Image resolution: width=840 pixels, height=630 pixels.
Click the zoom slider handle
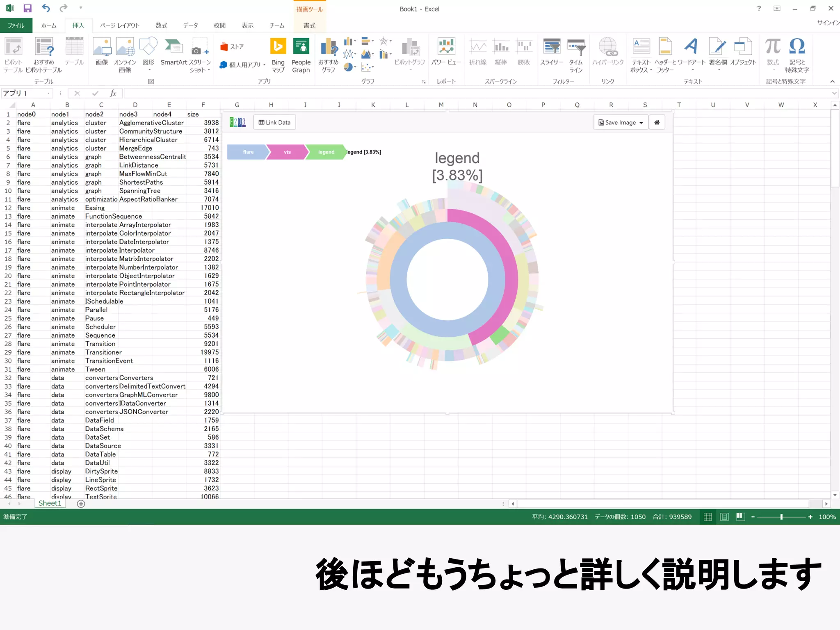pos(781,517)
